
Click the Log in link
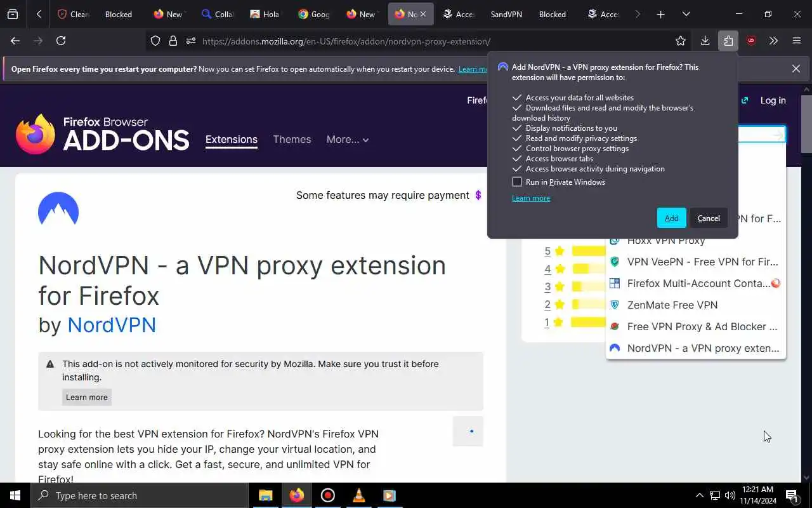click(773, 100)
